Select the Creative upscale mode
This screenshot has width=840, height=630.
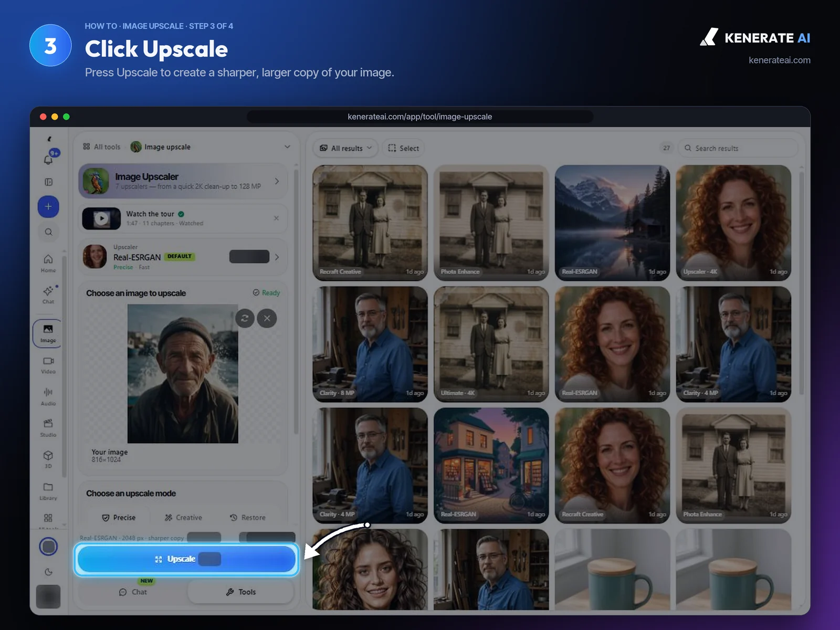pos(183,518)
